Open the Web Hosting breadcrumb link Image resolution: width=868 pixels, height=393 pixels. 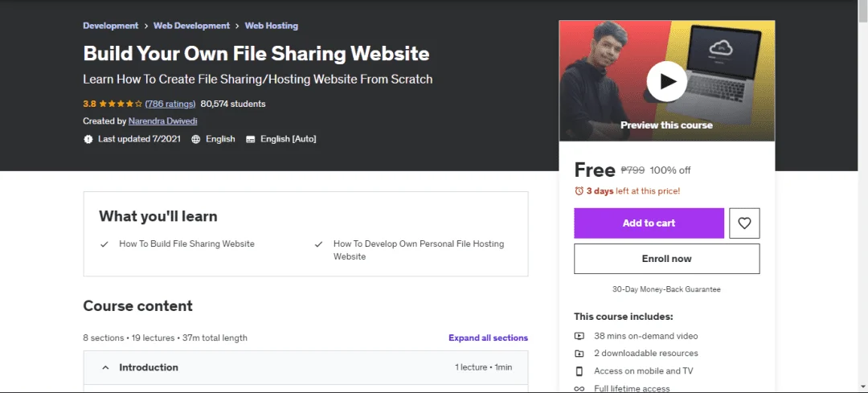point(272,26)
